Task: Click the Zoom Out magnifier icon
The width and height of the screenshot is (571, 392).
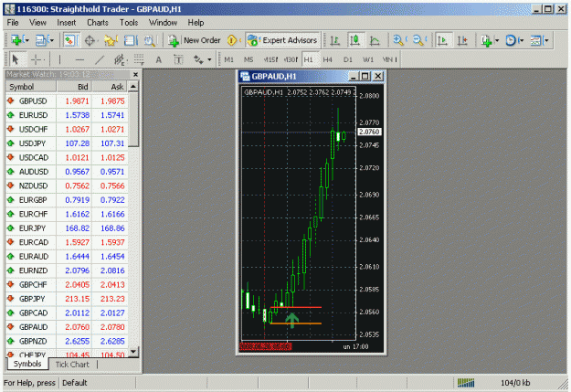Action: pos(418,40)
